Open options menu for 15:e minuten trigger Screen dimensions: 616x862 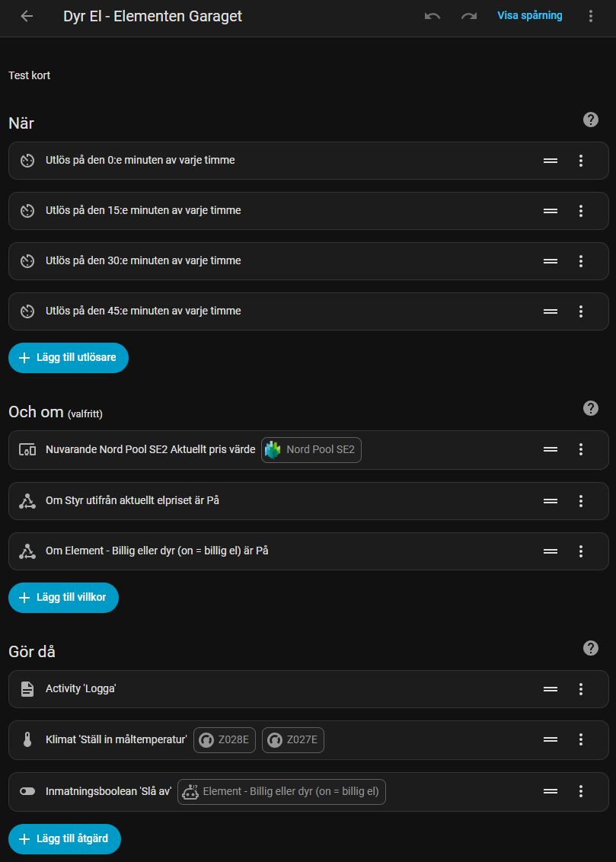coord(581,211)
